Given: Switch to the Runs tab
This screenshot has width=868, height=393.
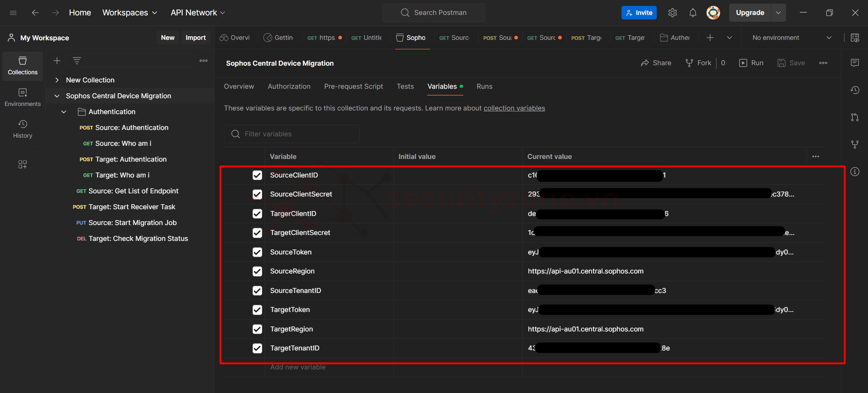Looking at the screenshot, I should 484,86.
